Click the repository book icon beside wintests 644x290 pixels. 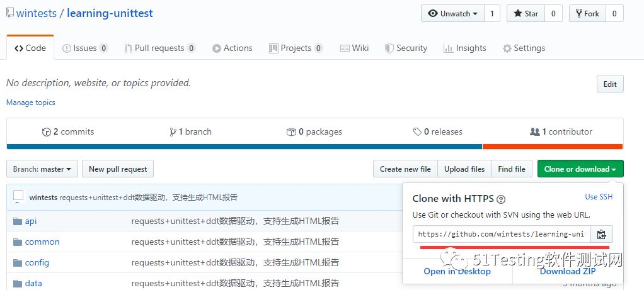[x=10, y=13]
